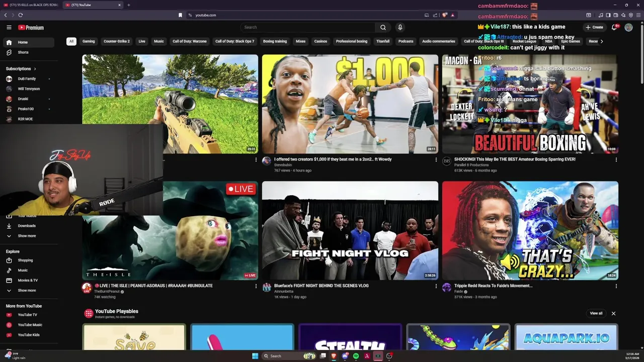Switch to the 55 KILLS on BLACK OPS browser tab
Viewport: 644px width, 362px height.
pyautogui.click(x=30, y=5)
